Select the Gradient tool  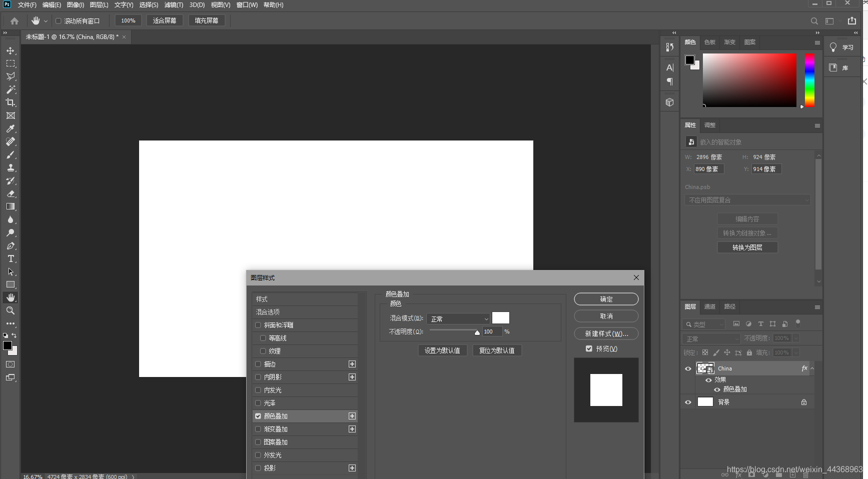click(11, 206)
